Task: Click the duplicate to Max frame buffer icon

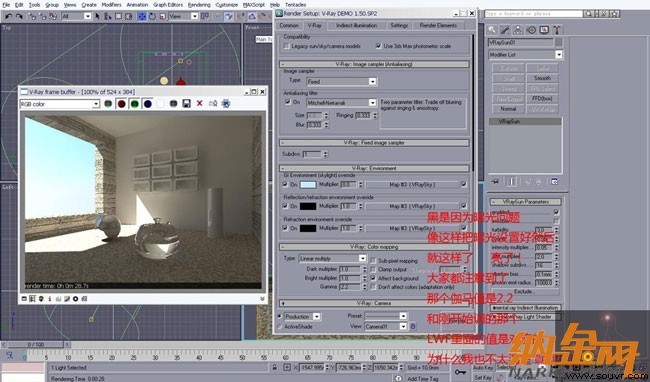Action: (213, 104)
